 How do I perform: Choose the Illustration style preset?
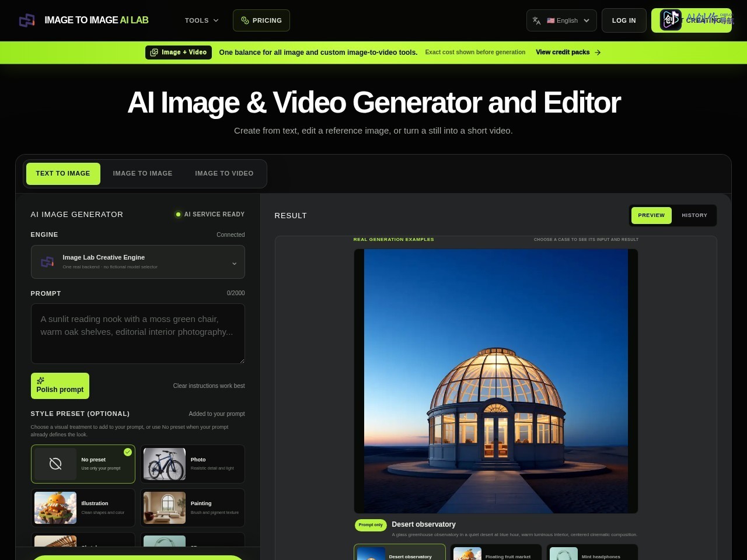[83, 508]
